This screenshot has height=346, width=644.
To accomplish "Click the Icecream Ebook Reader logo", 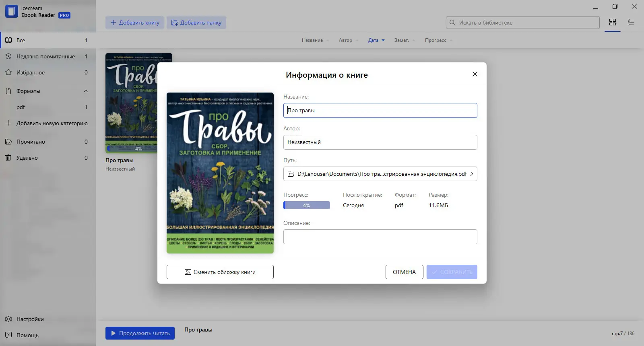I will [x=12, y=11].
